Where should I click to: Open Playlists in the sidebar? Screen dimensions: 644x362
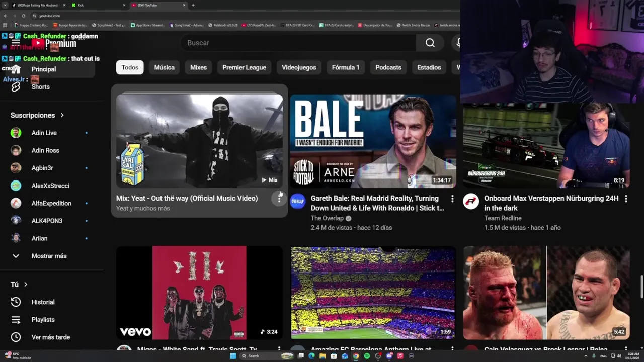51,320
